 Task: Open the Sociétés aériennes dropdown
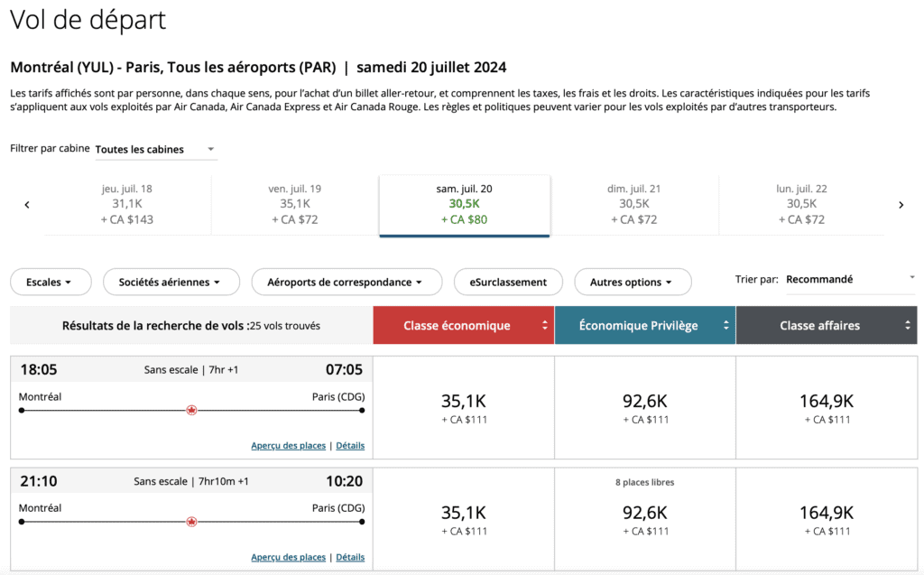point(171,282)
